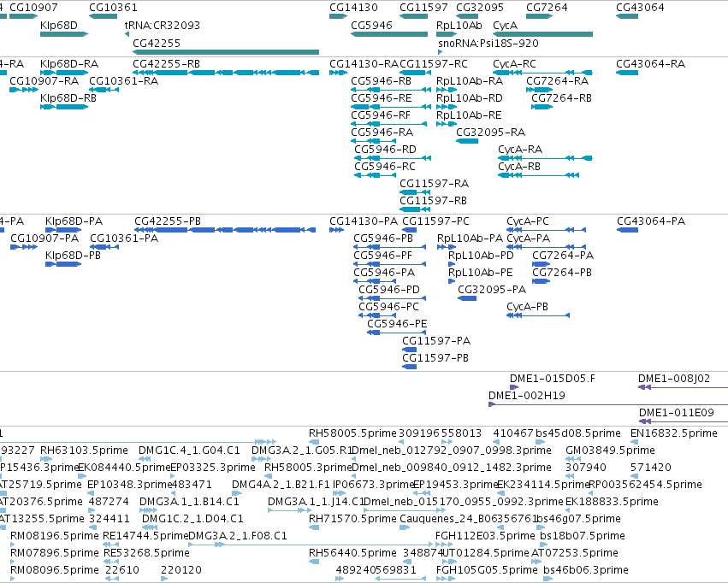Select transcript label CycA-RB
The image size is (728, 583).
tap(519, 167)
